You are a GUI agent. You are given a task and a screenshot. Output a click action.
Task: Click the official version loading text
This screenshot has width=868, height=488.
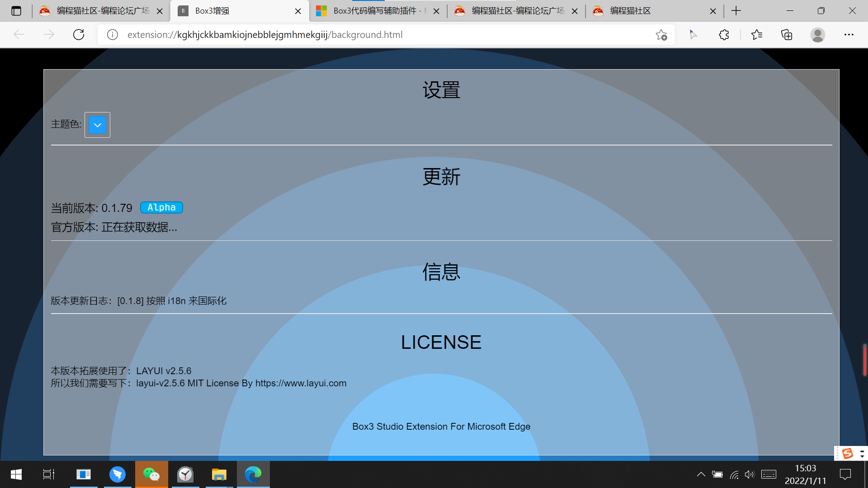114,227
